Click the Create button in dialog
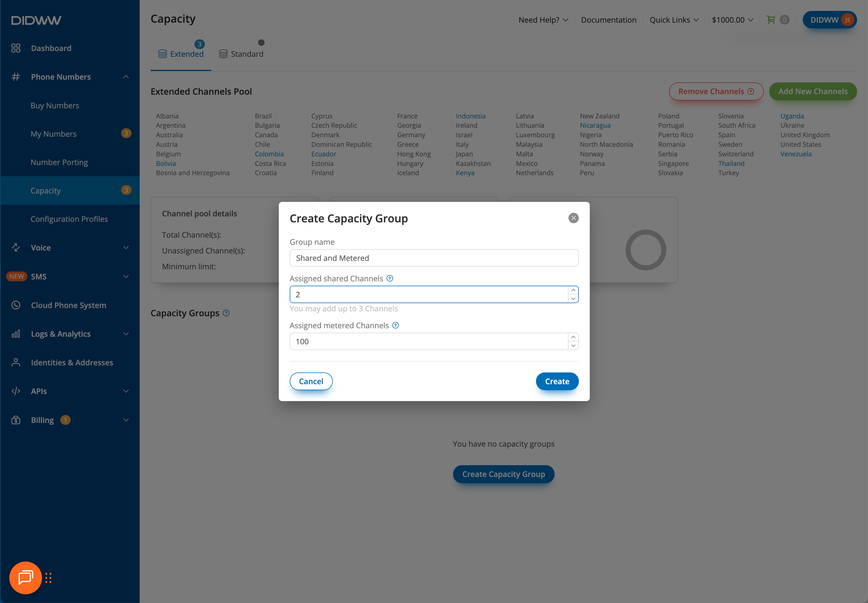 (557, 381)
